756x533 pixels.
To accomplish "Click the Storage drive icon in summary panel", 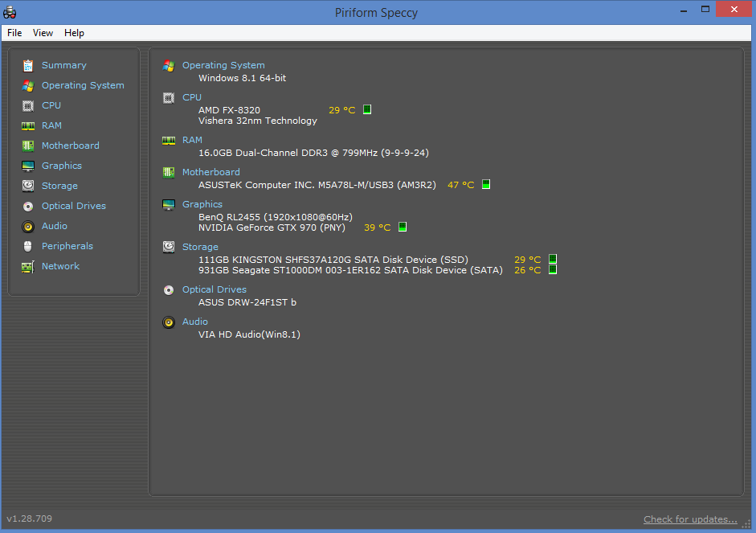I will pos(168,247).
